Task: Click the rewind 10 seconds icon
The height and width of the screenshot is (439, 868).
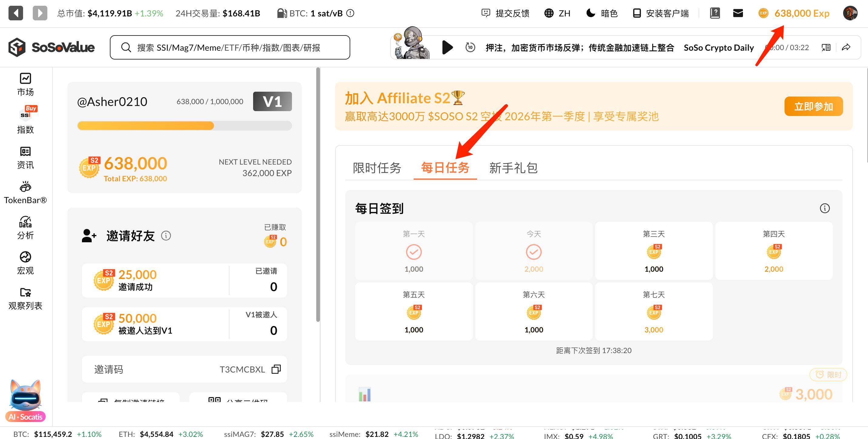Action: 470,47
